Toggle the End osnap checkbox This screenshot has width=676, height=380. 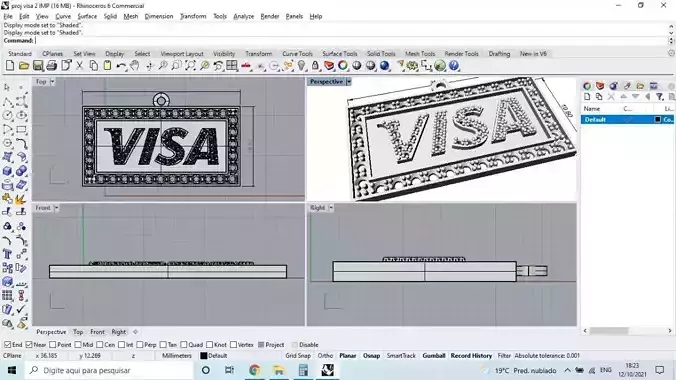(7, 345)
